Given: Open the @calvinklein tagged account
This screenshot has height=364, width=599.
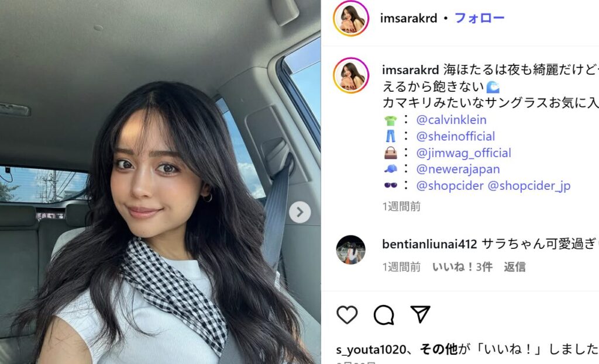Looking at the screenshot, I should 451,120.
